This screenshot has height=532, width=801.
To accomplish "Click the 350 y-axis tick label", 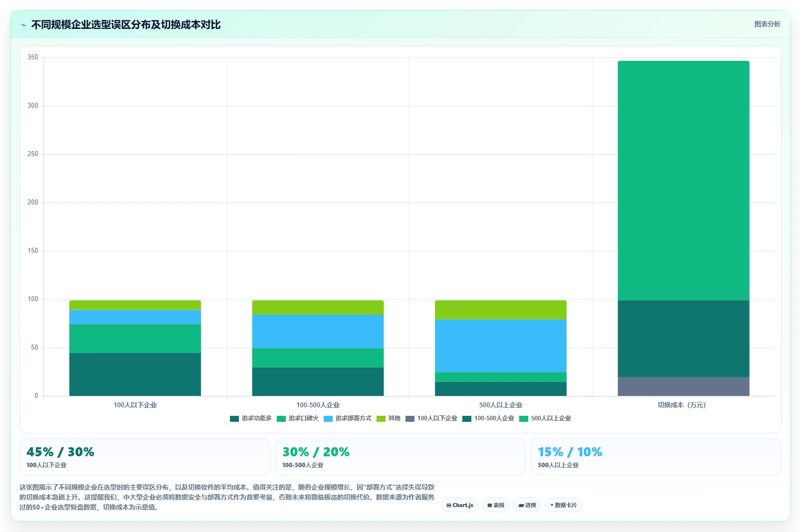I will [x=33, y=57].
